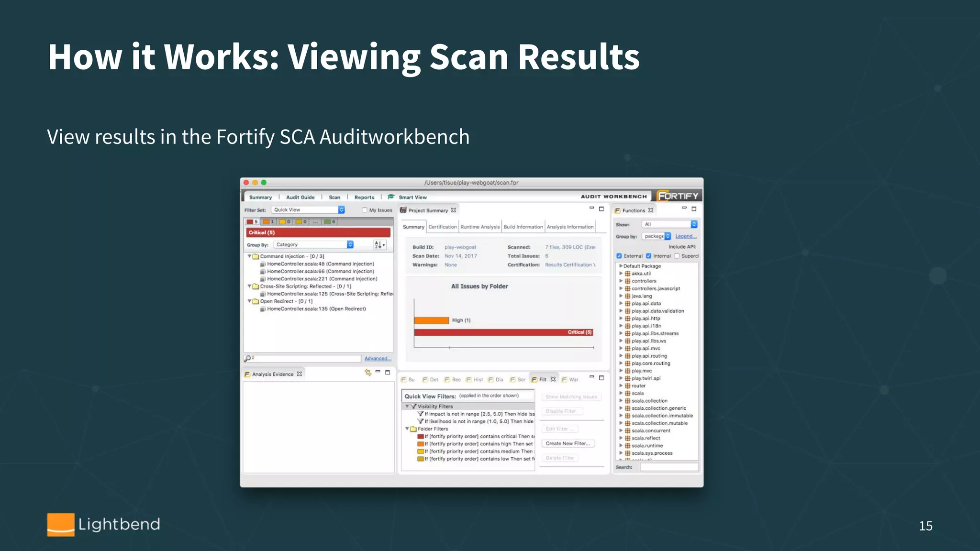Click the Visibility Filters funnel icon
This screenshot has height=551, width=980.
click(414, 407)
